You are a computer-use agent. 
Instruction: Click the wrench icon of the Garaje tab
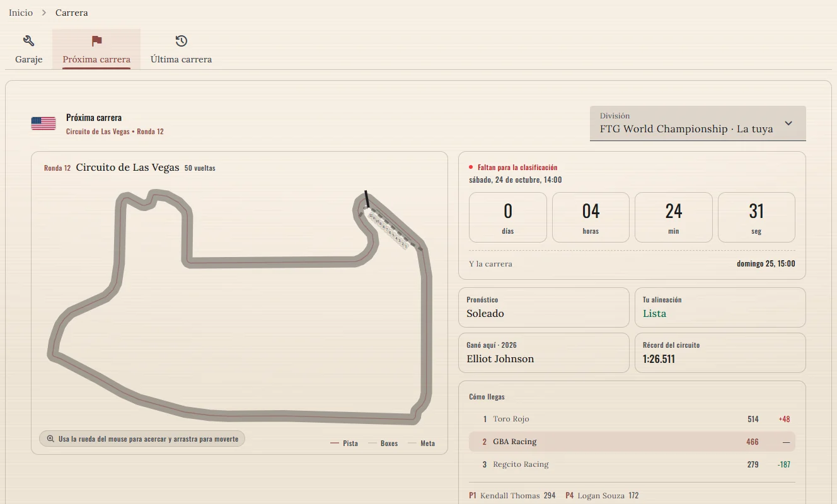[28, 41]
